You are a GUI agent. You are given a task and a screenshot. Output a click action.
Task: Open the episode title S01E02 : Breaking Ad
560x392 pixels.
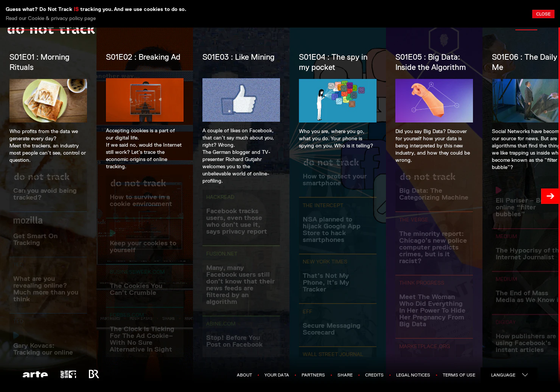click(x=143, y=57)
